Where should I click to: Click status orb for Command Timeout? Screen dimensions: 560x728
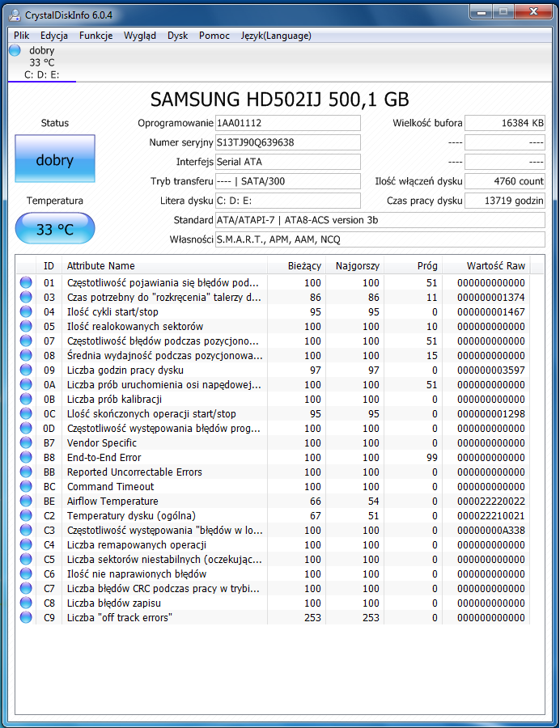click(x=26, y=486)
